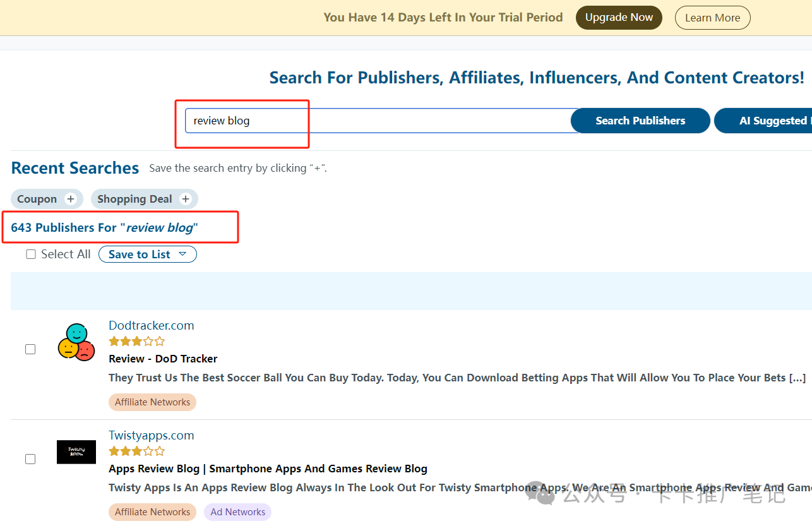Expand the Save to List dropdown
This screenshot has height=526, width=812.
point(148,254)
